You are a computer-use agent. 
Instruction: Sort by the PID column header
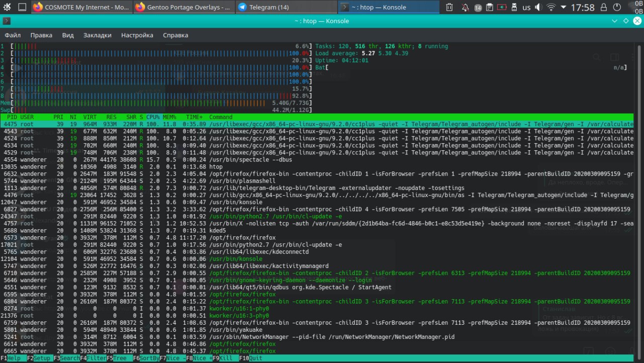[12, 117]
